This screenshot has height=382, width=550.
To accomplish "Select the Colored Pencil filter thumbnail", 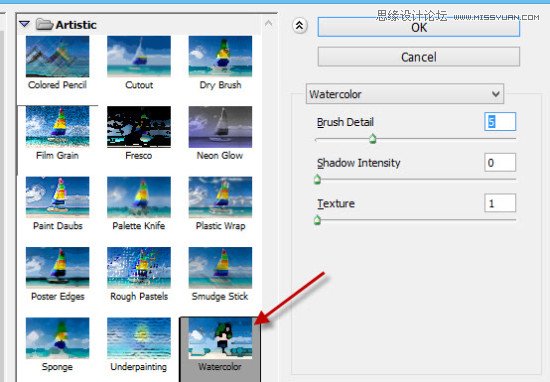I will point(58,56).
